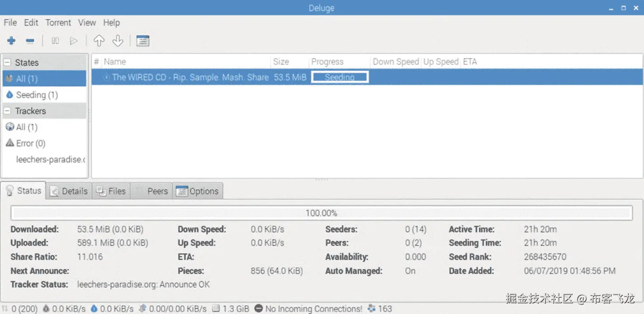Select leechers-paradise tracker filter

[x=44, y=159]
